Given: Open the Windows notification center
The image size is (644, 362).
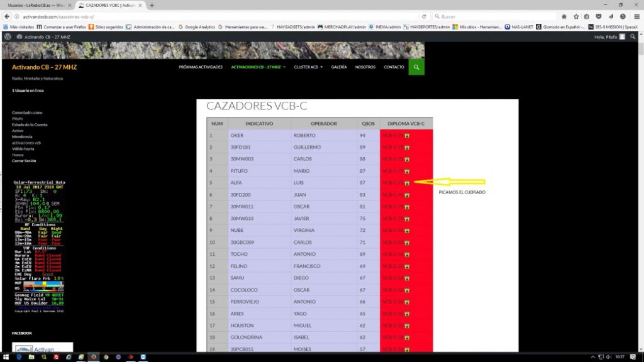Looking at the screenshot, I should [633, 357].
